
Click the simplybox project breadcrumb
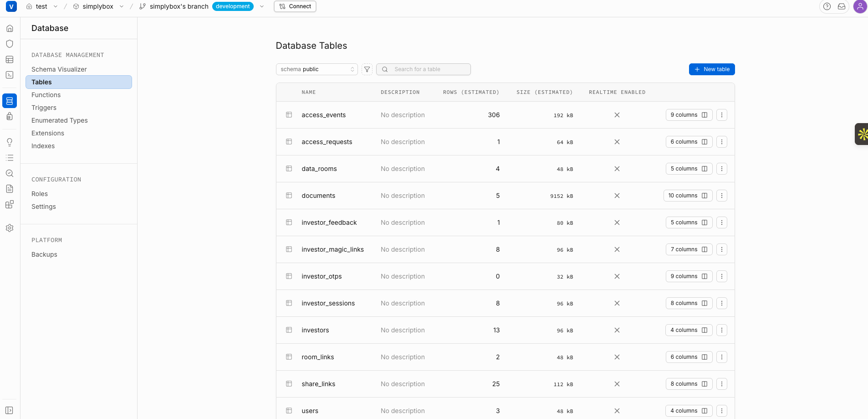coord(98,6)
